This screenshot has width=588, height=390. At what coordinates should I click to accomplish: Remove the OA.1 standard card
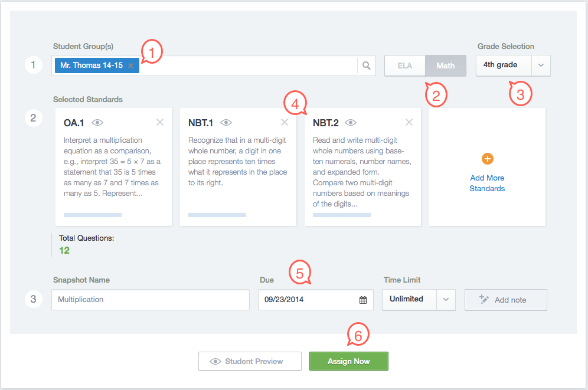click(160, 122)
